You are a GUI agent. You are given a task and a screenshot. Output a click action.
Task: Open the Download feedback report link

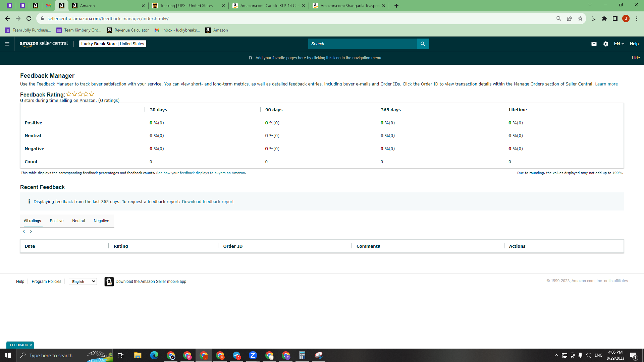(208, 202)
